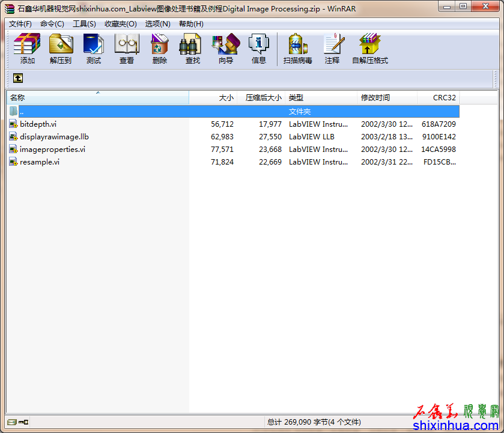
Task: Select displayrawimage.llb in the file list
Action: click(x=53, y=137)
